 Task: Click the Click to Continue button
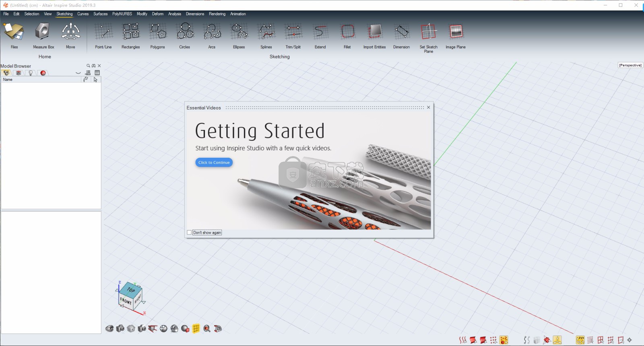214,163
